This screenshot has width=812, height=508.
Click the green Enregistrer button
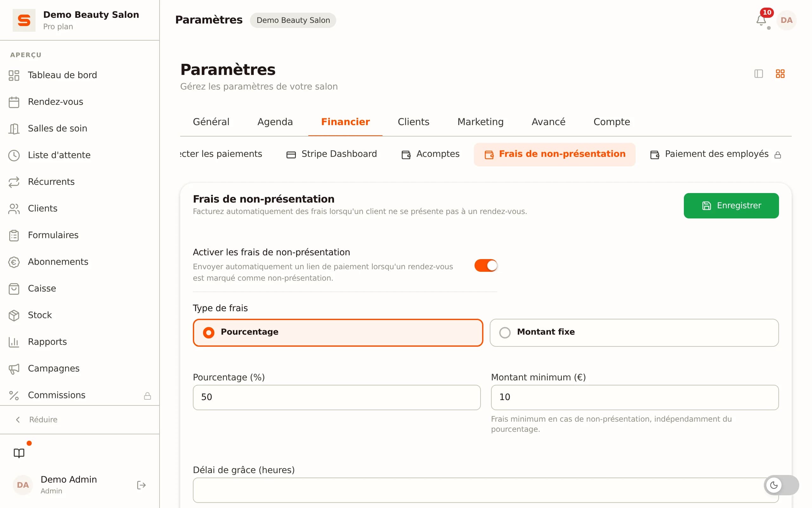[731, 205]
